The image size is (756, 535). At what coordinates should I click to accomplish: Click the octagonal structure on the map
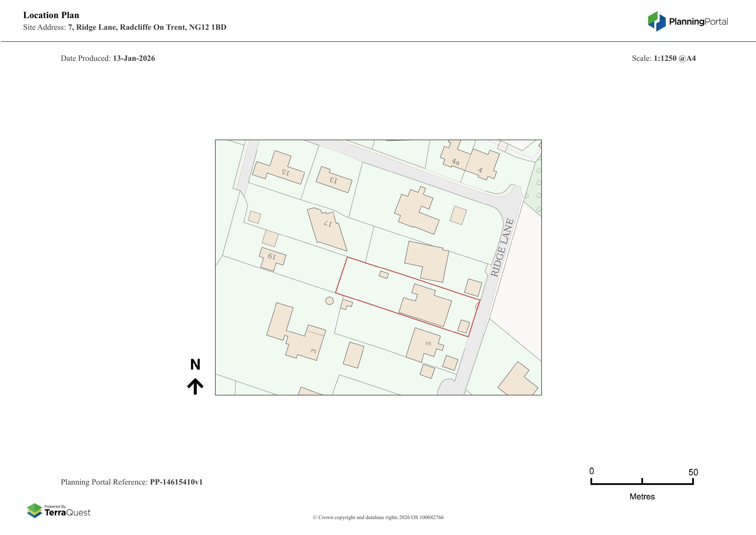click(x=329, y=300)
